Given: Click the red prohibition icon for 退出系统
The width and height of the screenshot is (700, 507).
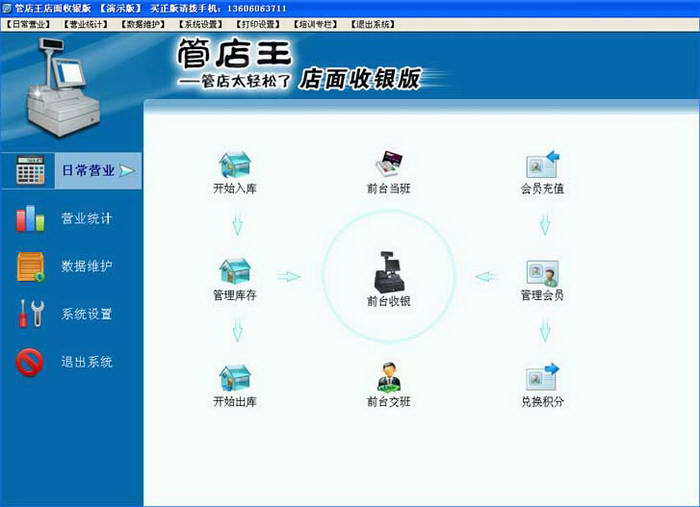Looking at the screenshot, I should click(29, 362).
